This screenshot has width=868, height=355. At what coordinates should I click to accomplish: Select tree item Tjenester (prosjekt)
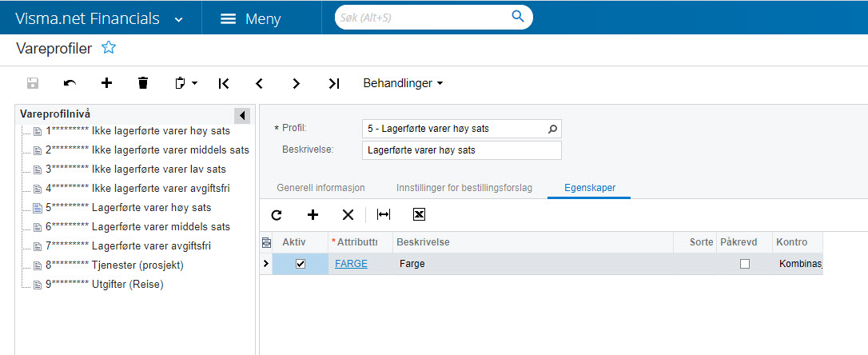[x=114, y=265]
